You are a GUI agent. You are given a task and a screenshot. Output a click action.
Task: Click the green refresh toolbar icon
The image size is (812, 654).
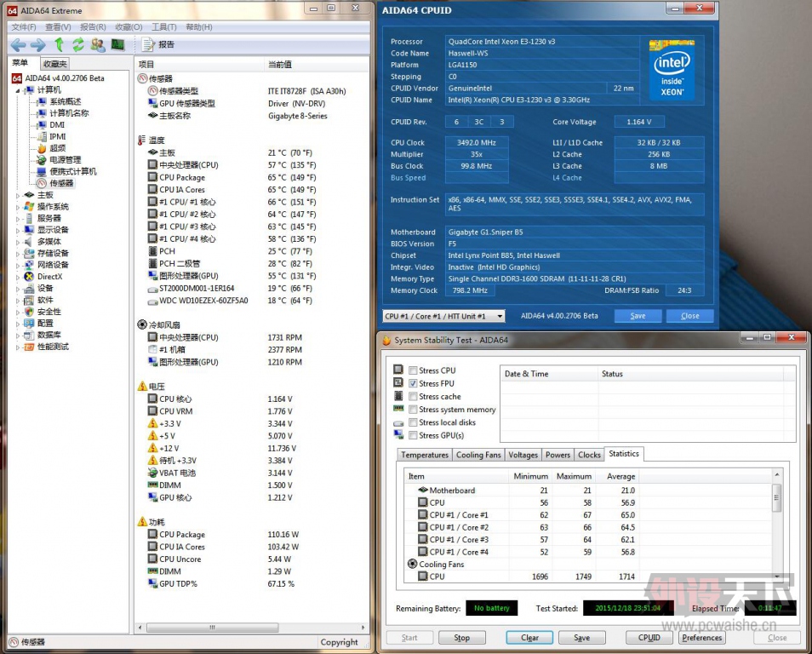pyautogui.click(x=78, y=45)
